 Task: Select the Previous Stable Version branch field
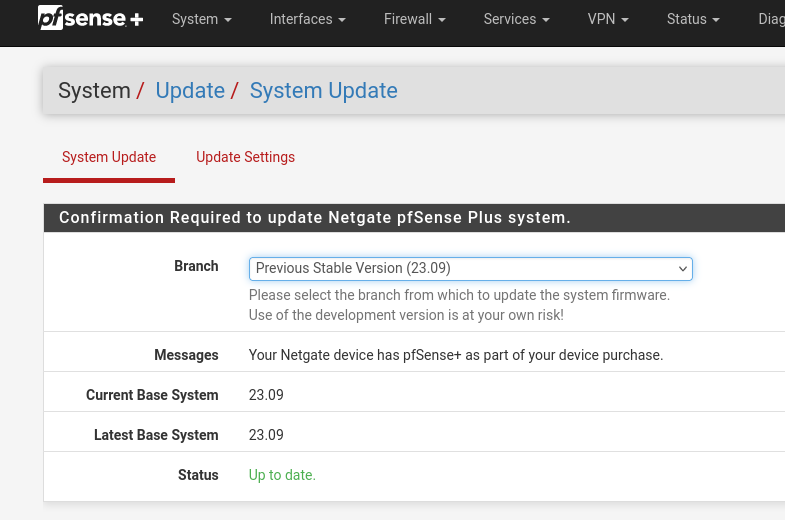[471, 269]
